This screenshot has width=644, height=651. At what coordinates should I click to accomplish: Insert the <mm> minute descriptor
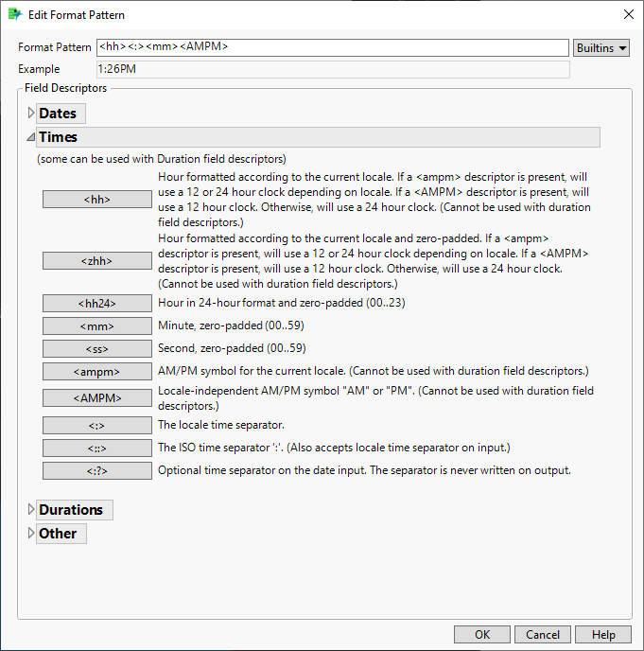pyautogui.click(x=97, y=326)
